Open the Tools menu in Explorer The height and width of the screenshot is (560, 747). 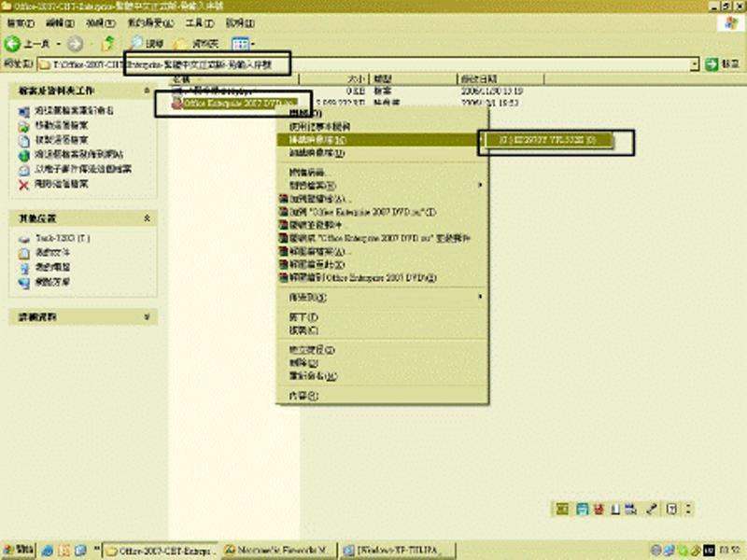(x=200, y=22)
